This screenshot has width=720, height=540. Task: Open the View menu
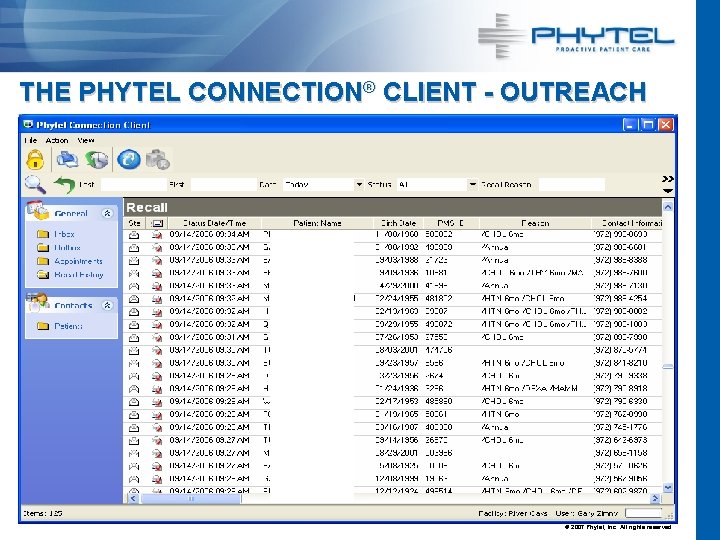(x=86, y=140)
